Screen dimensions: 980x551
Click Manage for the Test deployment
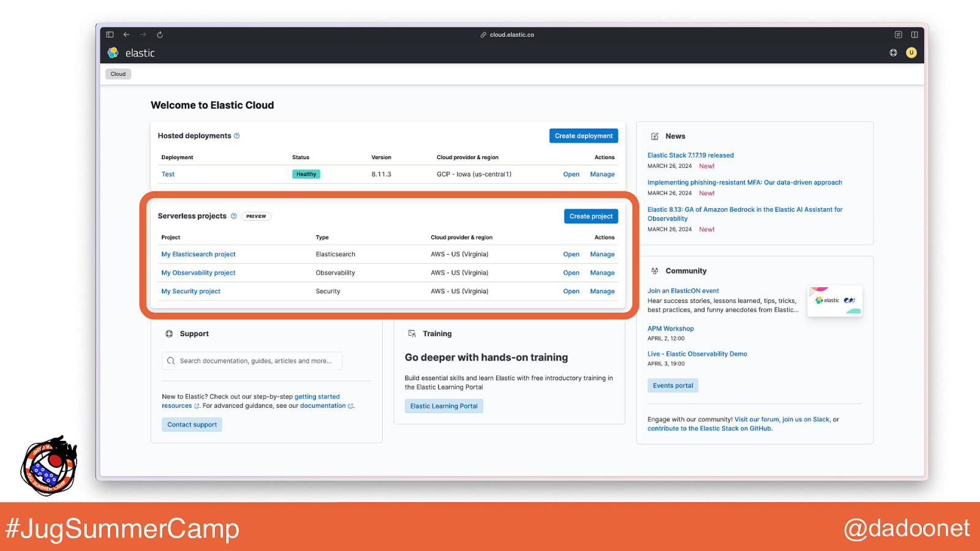[x=602, y=174]
